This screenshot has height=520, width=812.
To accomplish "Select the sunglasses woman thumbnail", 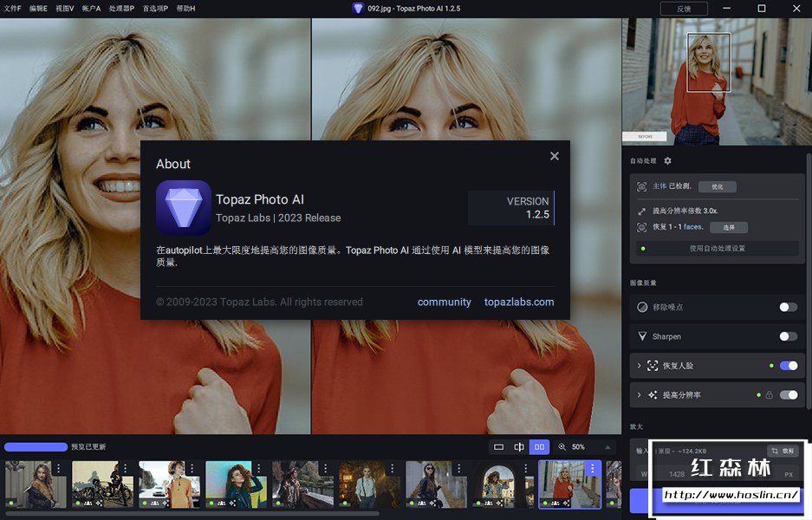I will point(437,484).
